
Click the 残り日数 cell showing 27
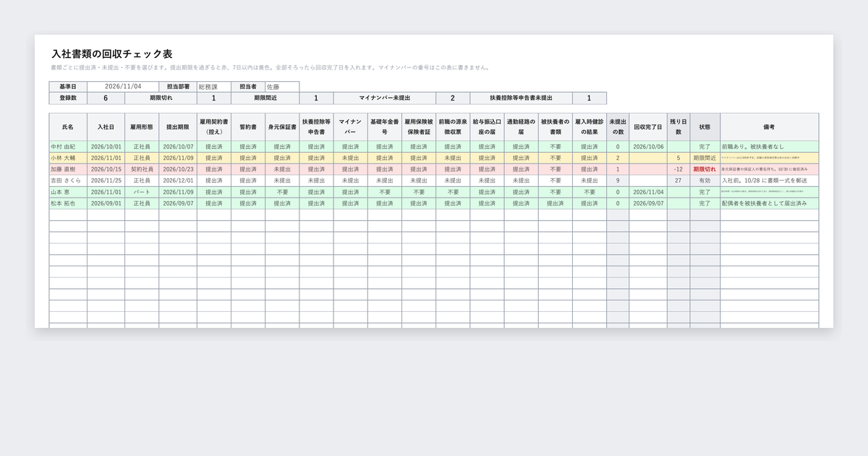pyautogui.click(x=678, y=180)
